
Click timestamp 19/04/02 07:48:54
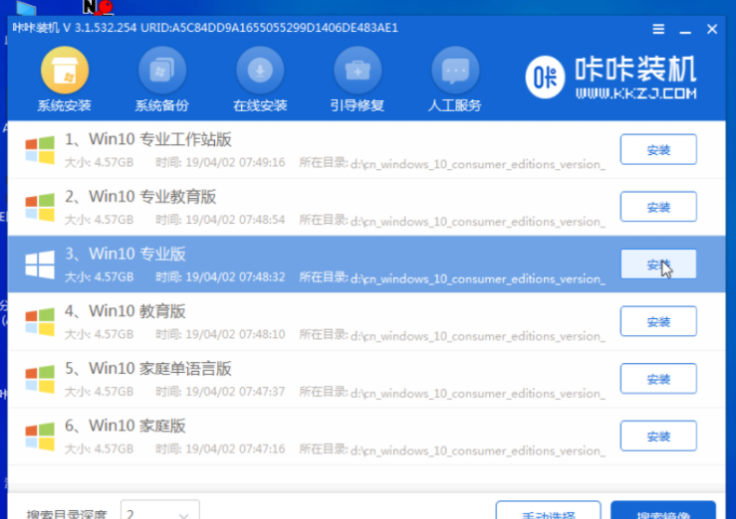click(x=235, y=220)
